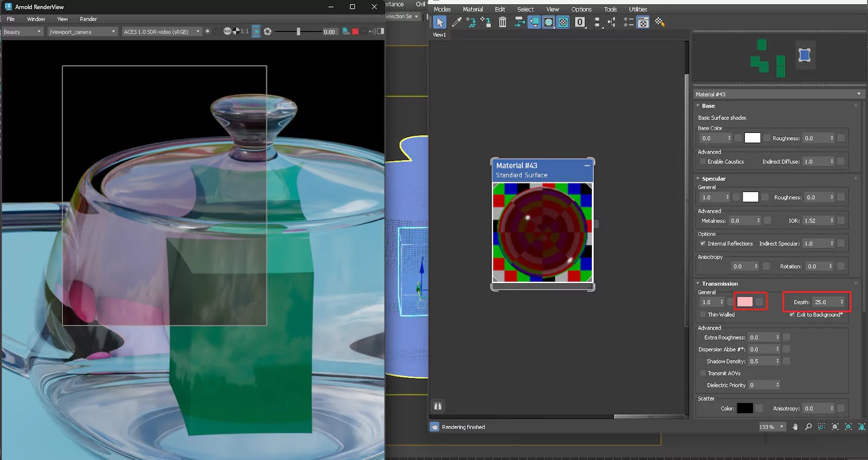Screen dimensions: 868x460
Task: Open the Beauty AOV dropdown
Action: pyautogui.click(x=22, y=31)
